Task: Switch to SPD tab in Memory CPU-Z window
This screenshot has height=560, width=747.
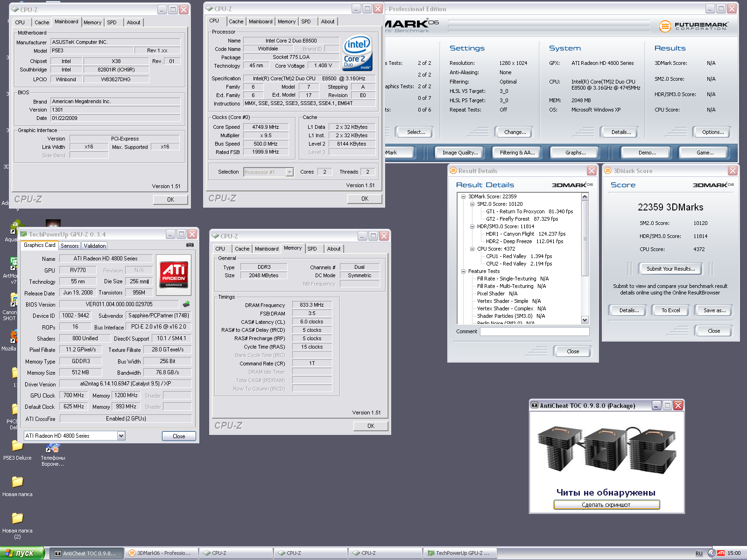Action: [312, 249]
